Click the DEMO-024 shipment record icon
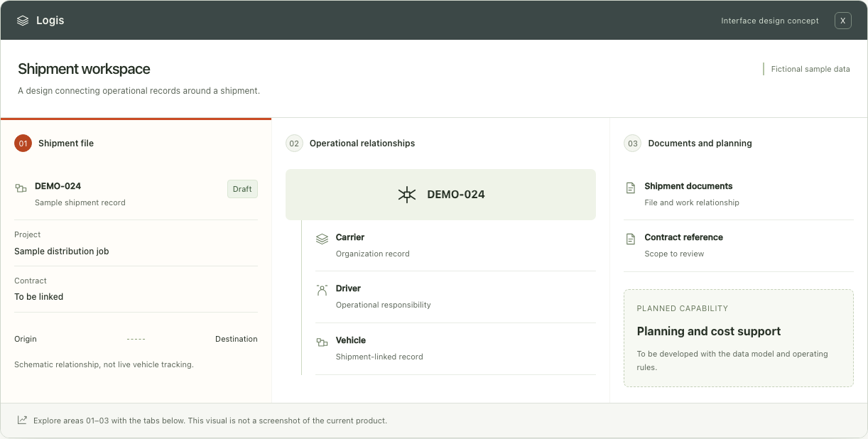868x439 pixels. pyautogui.click(x=21, y=188)
